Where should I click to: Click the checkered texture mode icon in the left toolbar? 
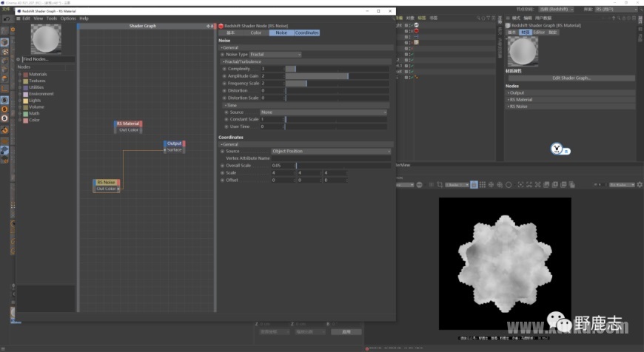pos(4,52)
